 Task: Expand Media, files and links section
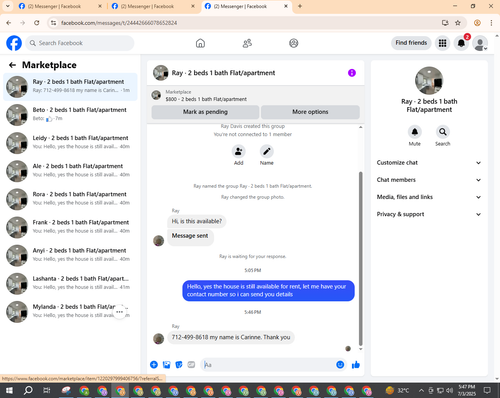coord(429,197)
